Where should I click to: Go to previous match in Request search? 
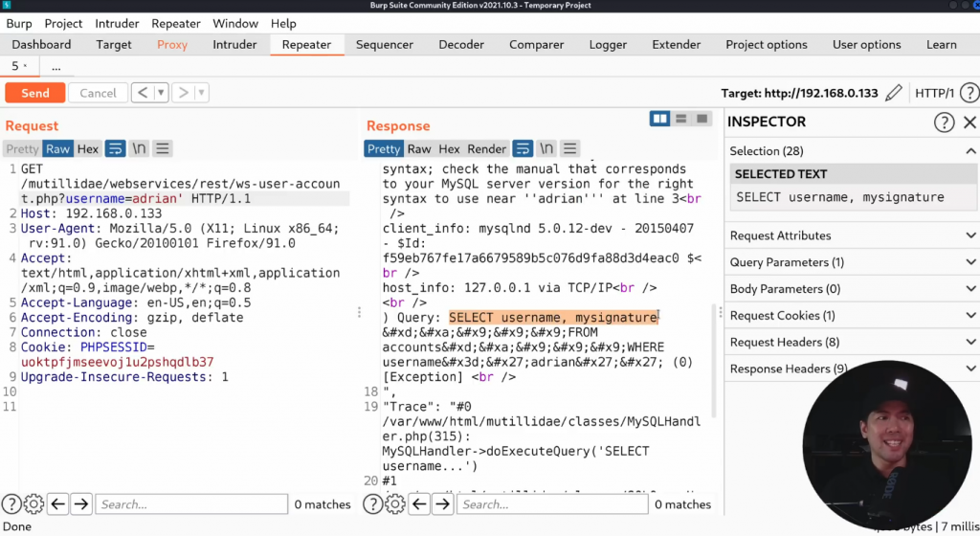point(58,504)
